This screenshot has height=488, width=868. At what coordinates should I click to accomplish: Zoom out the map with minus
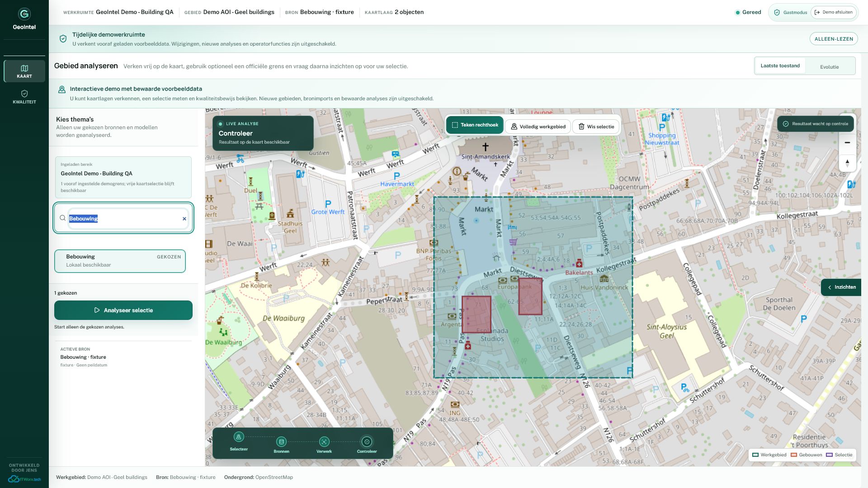(x=847, y=143)
